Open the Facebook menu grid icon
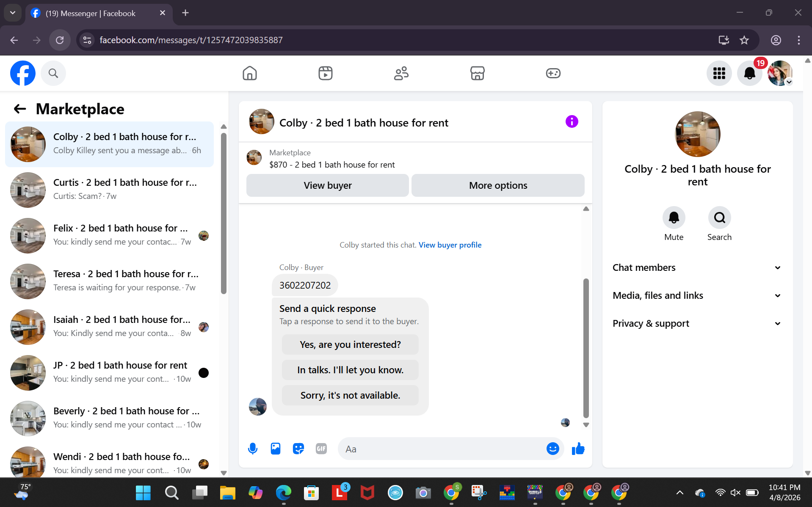812x507 pixels. [719, 73]
